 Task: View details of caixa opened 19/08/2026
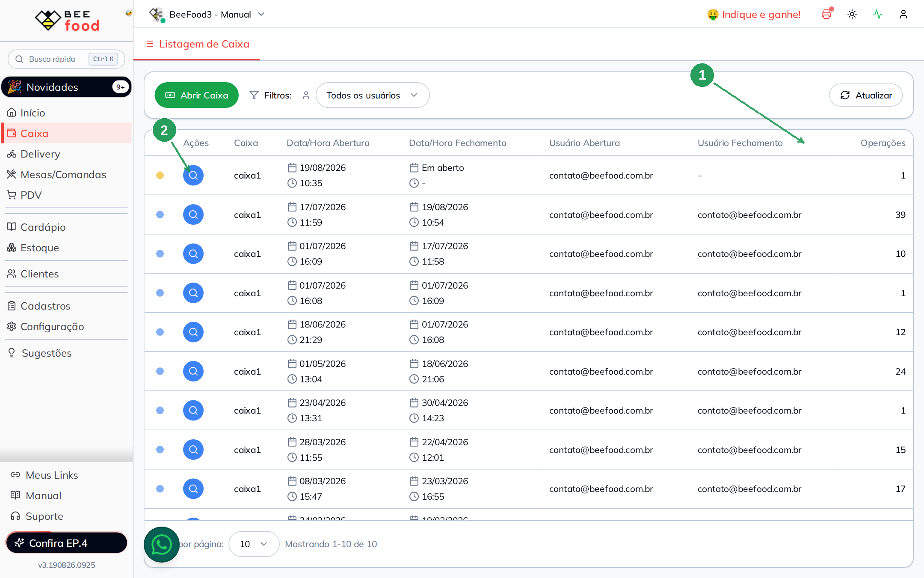[193, 175]
